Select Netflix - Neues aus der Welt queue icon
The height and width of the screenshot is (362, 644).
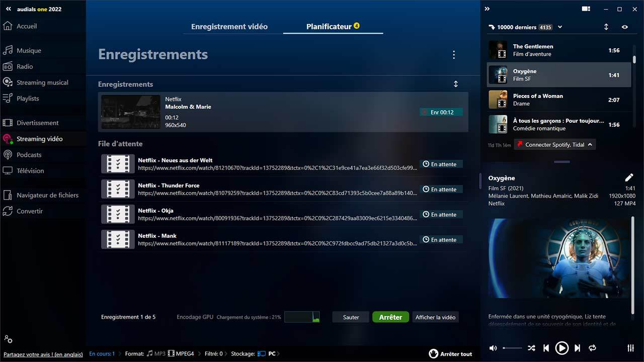[118, 164]
